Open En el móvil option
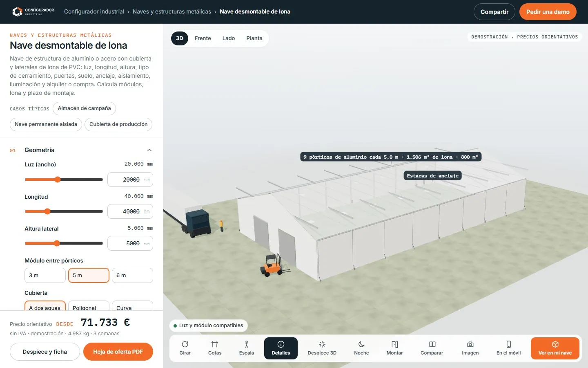 [509, 348]
